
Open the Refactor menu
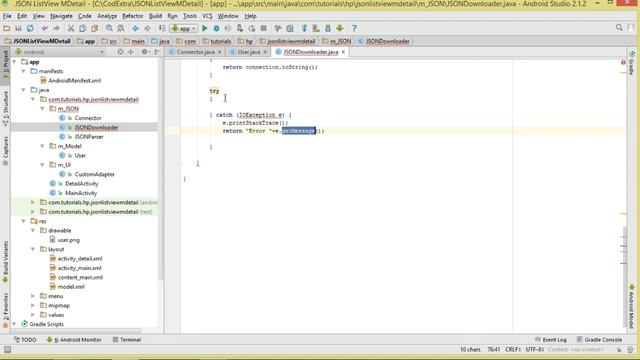pos(133,16)
